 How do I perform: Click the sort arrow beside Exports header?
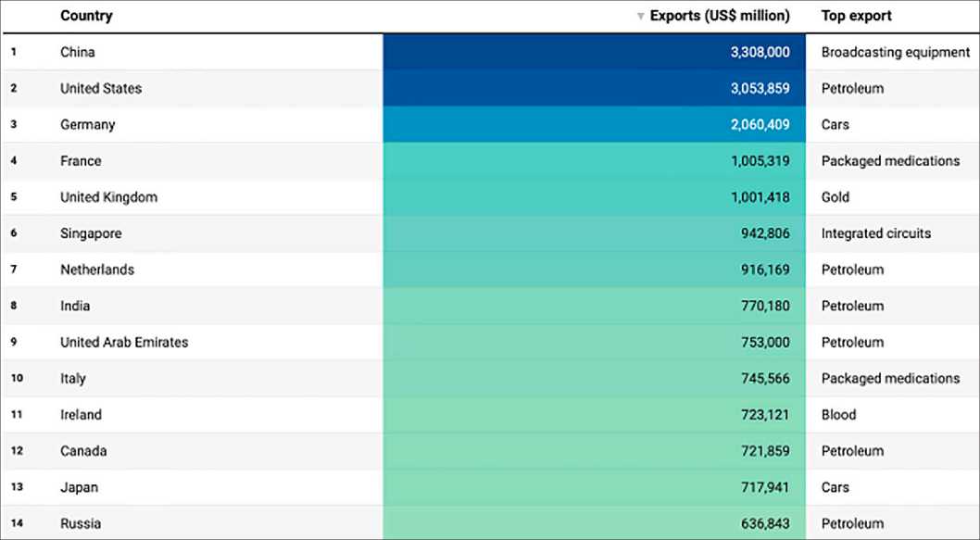[640, 17]
